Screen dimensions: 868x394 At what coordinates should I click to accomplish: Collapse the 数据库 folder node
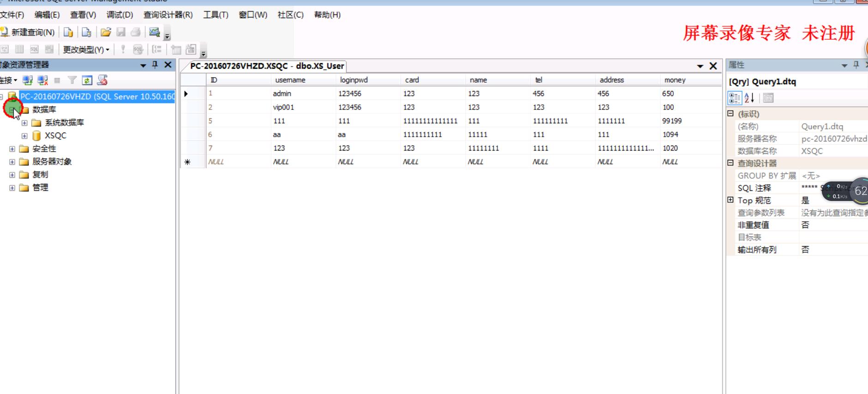[x=12, y=109]
